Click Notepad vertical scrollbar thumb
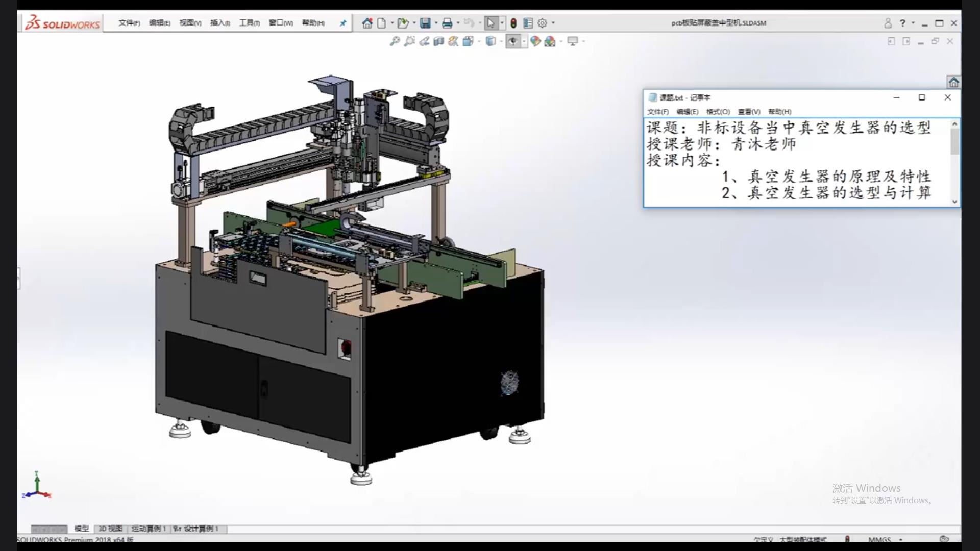 point(954,141)
